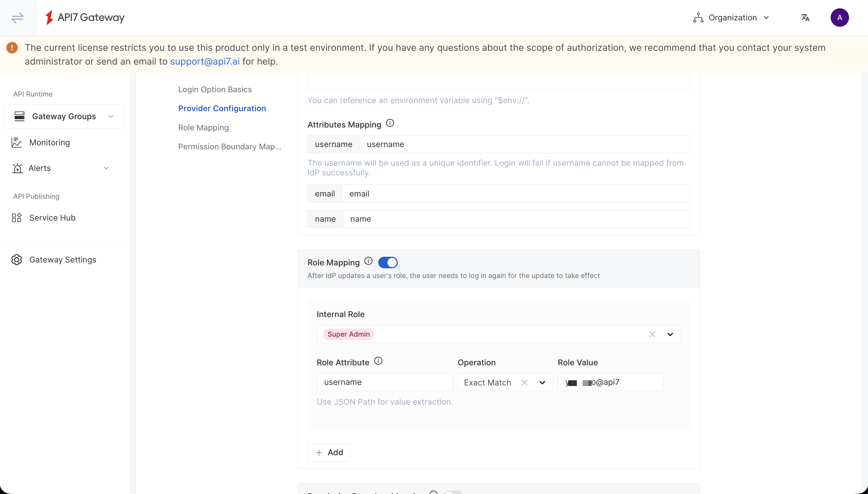
Task: View the Role Attribute info tooltip
Action: click(378, 361)
